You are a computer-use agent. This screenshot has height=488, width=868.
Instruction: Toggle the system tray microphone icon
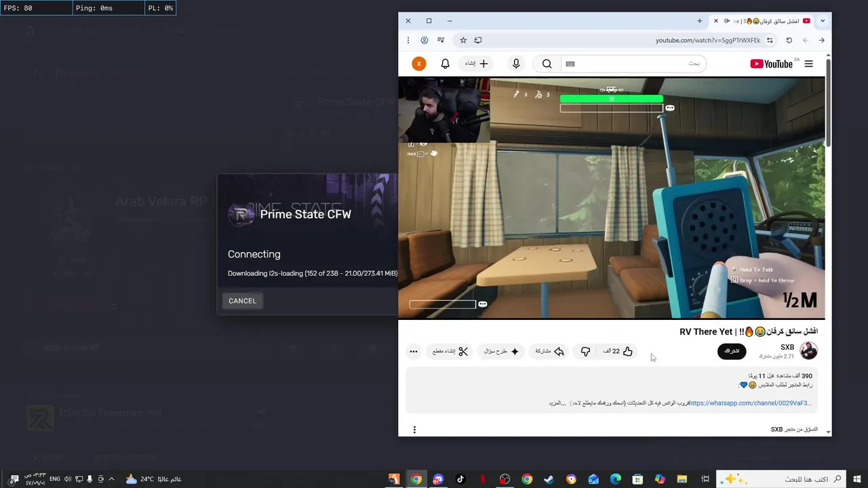[90, 479]
